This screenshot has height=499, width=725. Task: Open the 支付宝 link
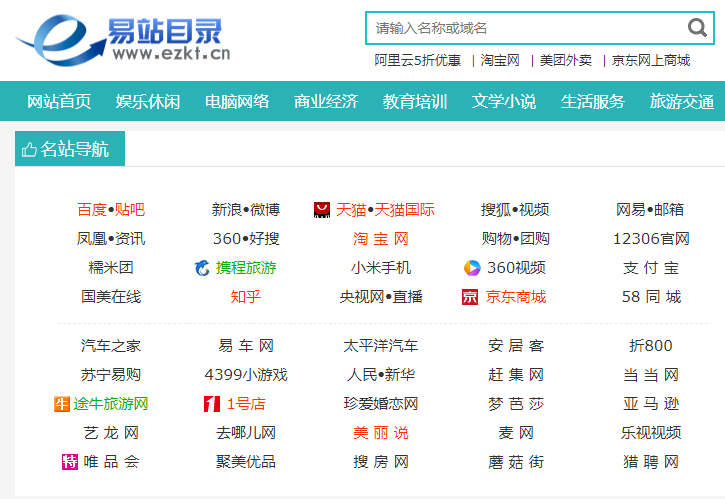coord(651,268)
